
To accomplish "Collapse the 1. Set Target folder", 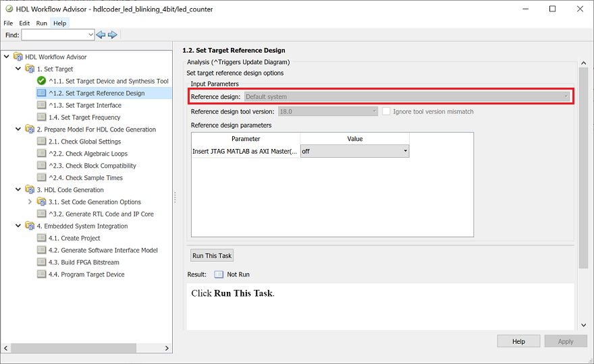I will coord(18,69).
